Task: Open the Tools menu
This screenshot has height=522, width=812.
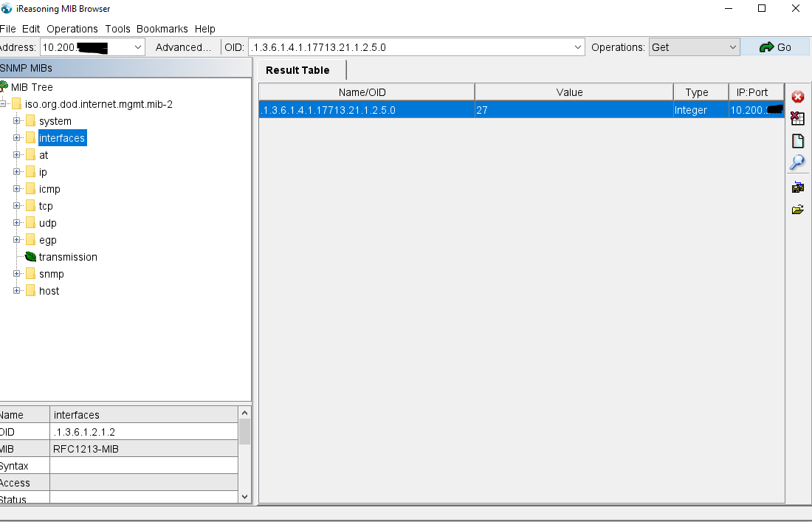Action: 117,29
